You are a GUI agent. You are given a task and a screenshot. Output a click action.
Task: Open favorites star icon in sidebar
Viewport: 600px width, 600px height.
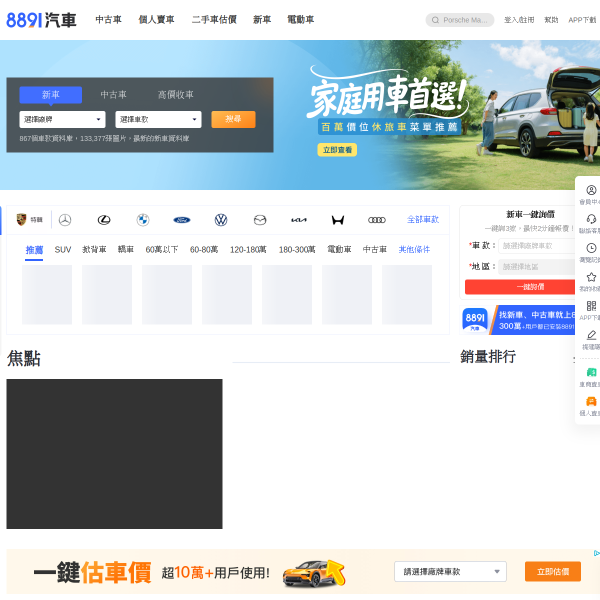(x=591, y=277)
